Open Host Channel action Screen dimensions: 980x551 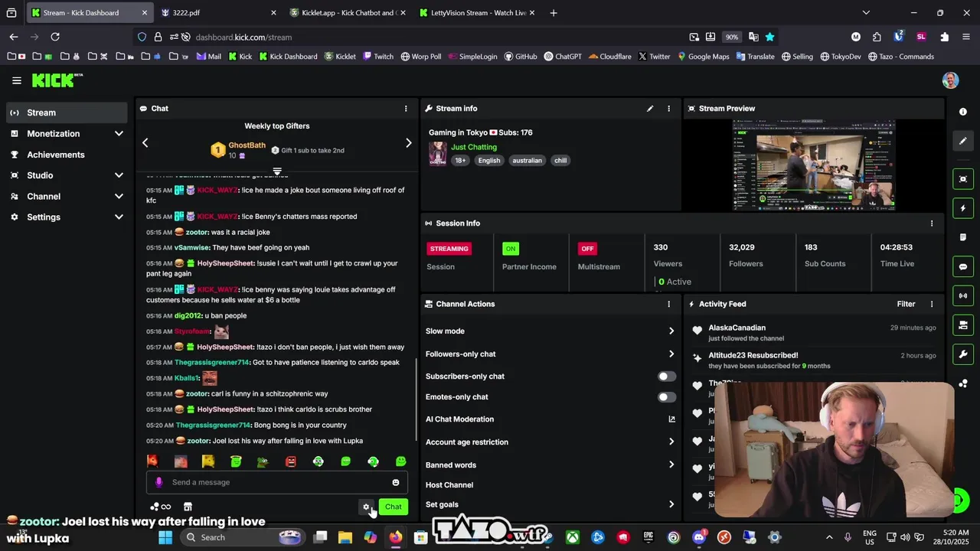[449, 485]
